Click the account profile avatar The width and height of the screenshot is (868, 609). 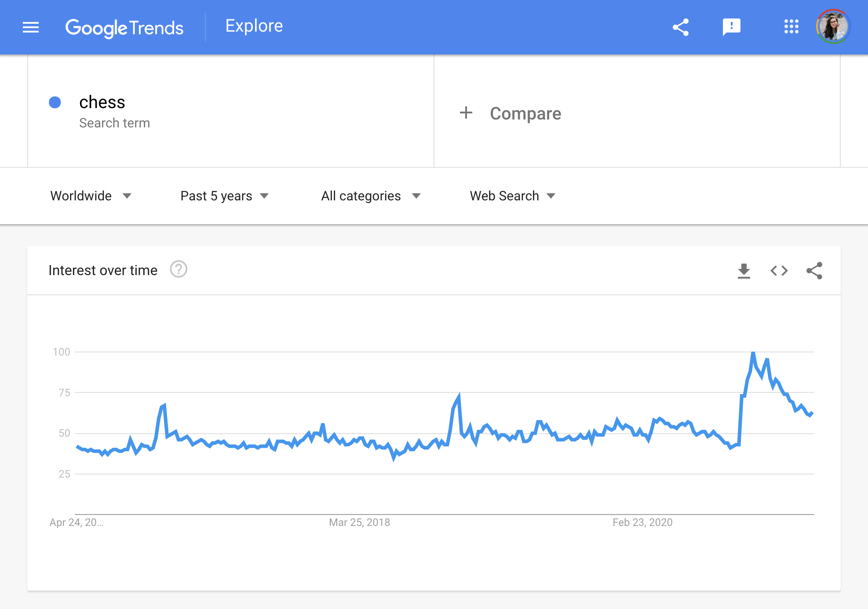tap(833, 27)
